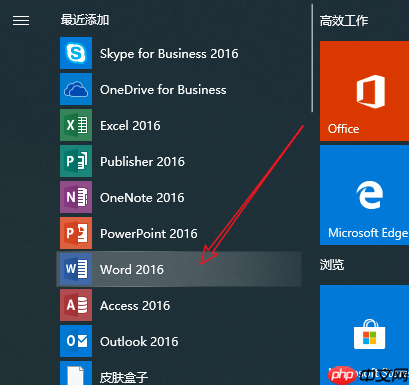This screenshot has width=409, height=385.
Task: Click the Publisher 2016 icon
Action: [76, 161]
